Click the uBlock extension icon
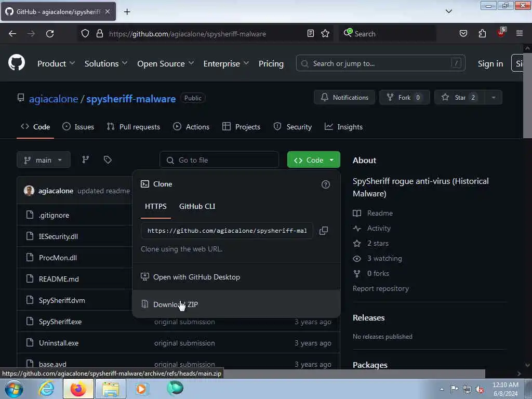 501,33
